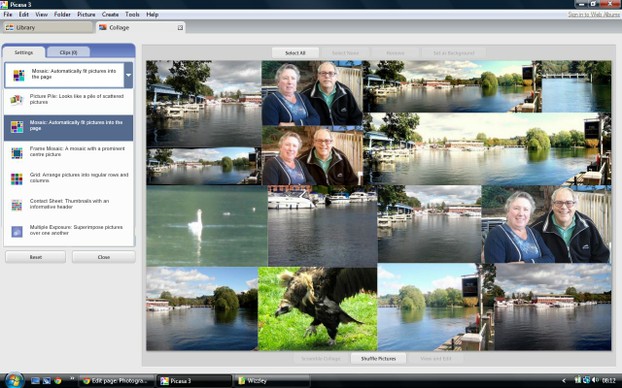
Task: Select the bottom-left river with trees photo
Action: (x=202, y=309)
